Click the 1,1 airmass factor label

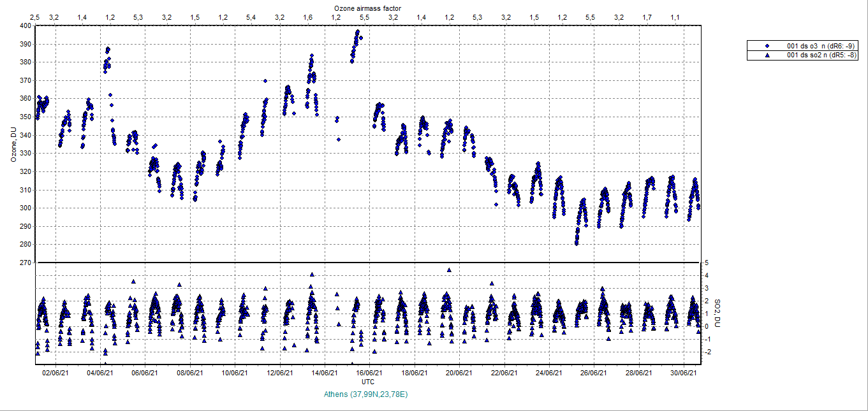coord(675,17)
